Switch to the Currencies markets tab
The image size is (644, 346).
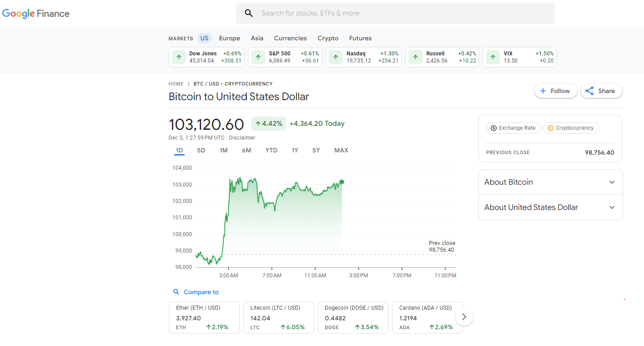point(290,38)
